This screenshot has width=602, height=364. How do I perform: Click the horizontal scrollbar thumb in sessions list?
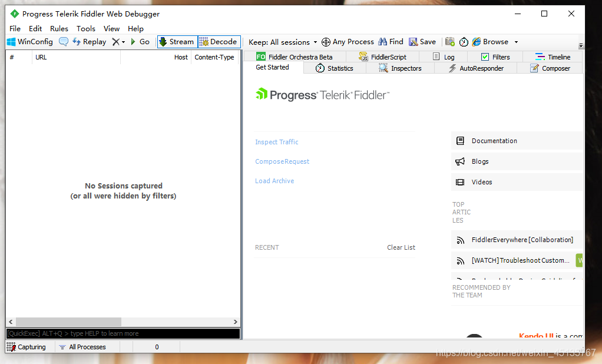[68, 322]
